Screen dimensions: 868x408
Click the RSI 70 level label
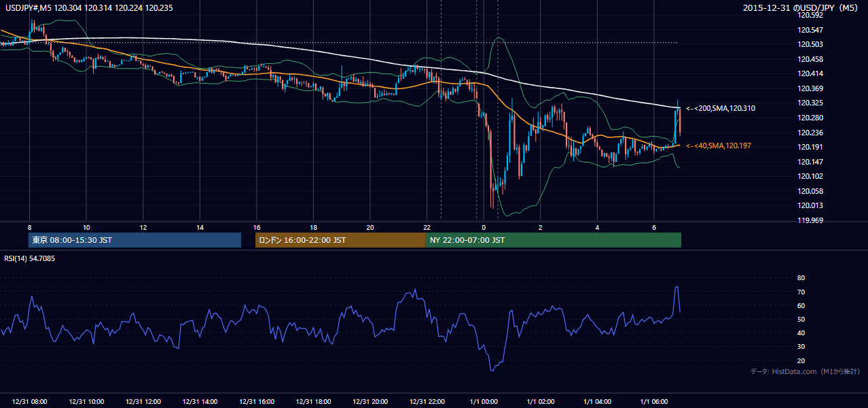(801, 292)
